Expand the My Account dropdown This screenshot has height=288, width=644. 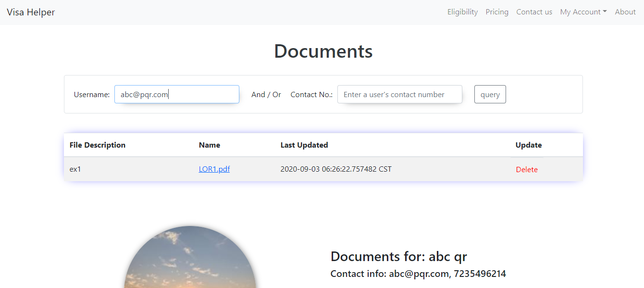pos(583,12)
